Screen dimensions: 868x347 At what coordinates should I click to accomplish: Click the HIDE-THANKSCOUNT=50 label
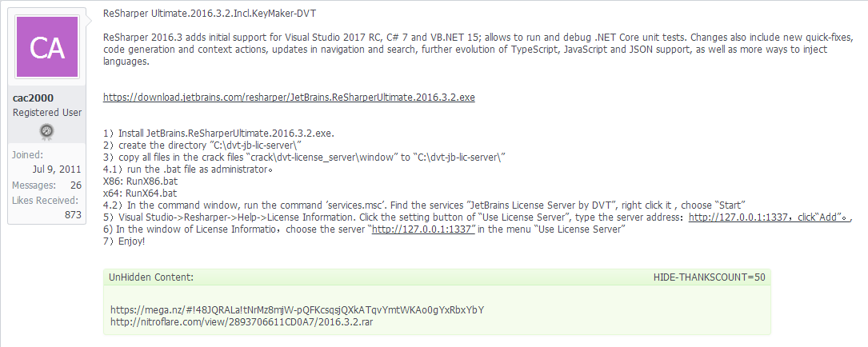click(x=709, y=277)
